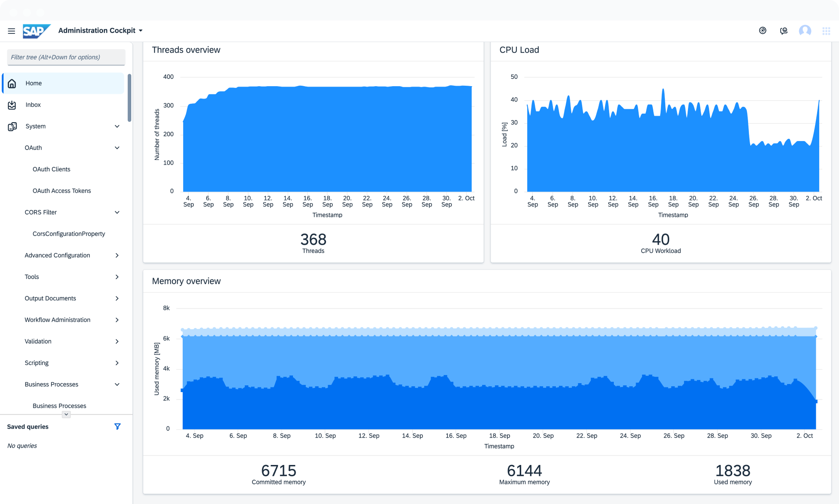839x504 pixels.
Task: Expand the Validation chevron
Action: coord(117,341)
